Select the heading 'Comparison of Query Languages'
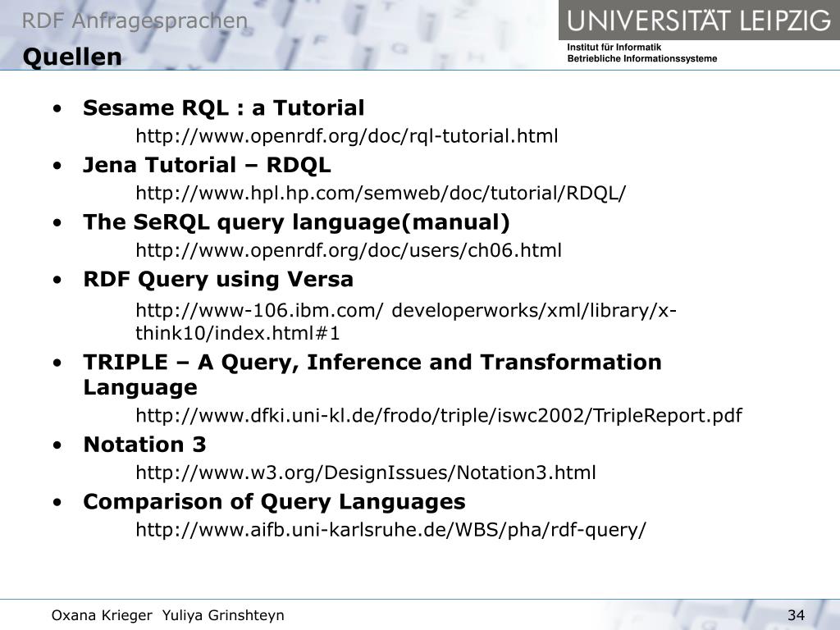The width and height of the screenshot is (840, 630). pyautogui.click(x=274, y=502)
